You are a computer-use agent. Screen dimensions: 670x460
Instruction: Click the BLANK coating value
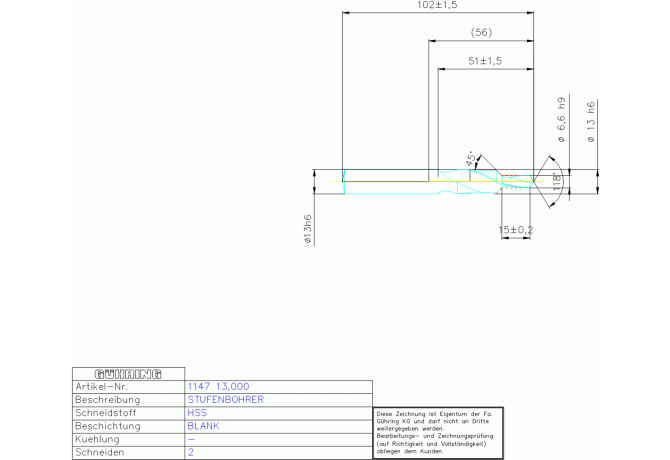203,426
